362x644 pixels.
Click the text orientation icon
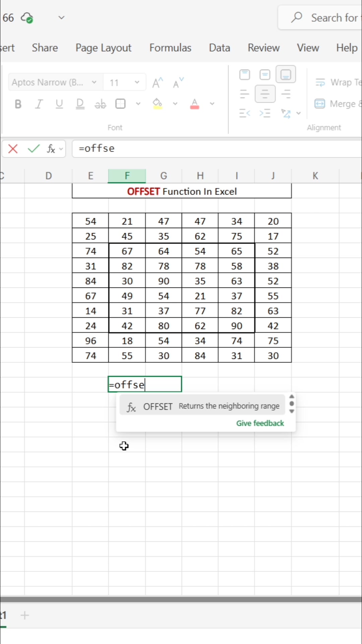click(286, 113)
